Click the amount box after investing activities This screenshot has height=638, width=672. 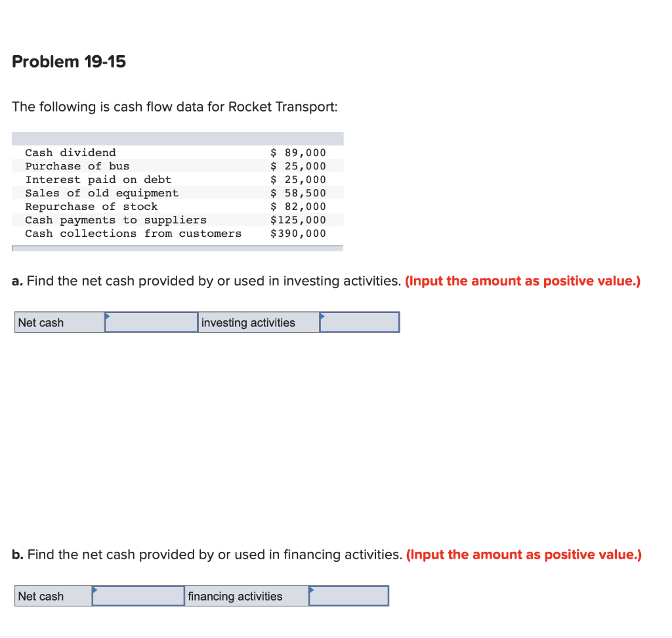(x=359, y=322)
